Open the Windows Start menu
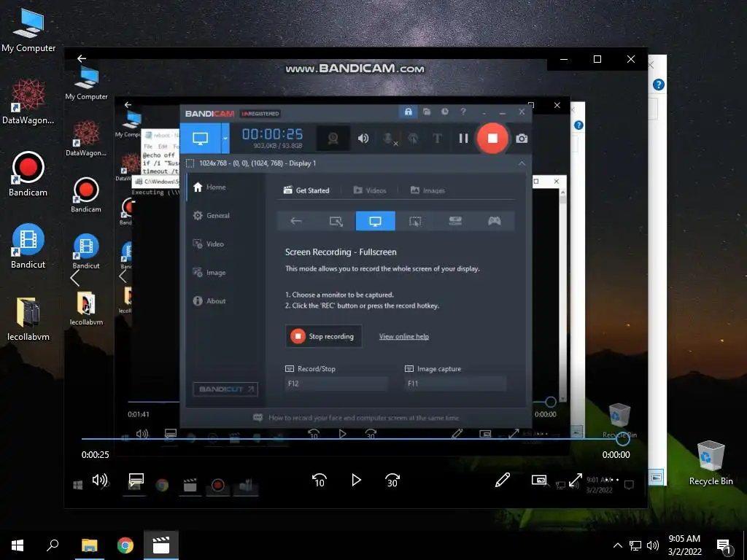747x560 pixels. coord(18,545)
